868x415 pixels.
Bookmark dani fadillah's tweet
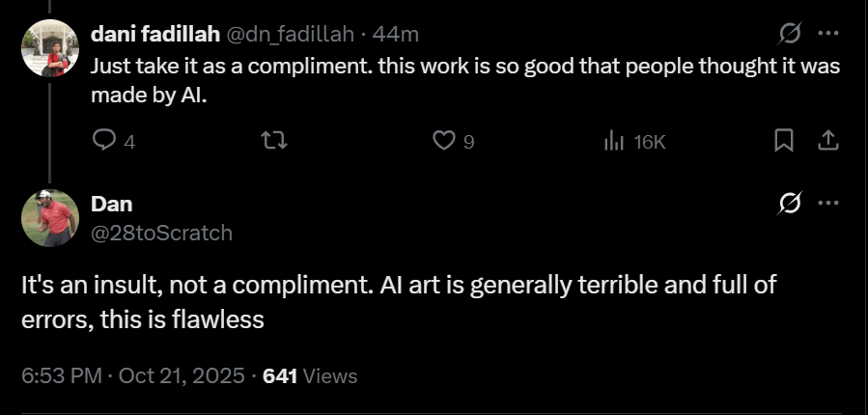[x=784, y=142]
